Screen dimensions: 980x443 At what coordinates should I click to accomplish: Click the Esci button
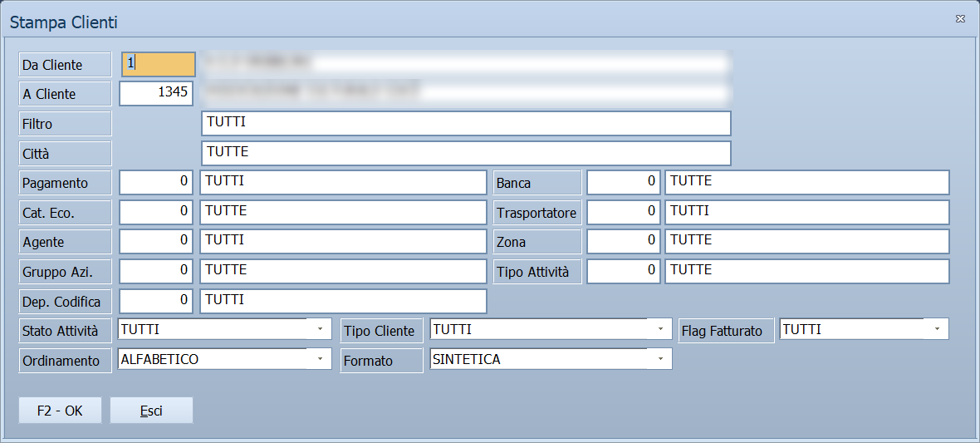tap(151, 411)
